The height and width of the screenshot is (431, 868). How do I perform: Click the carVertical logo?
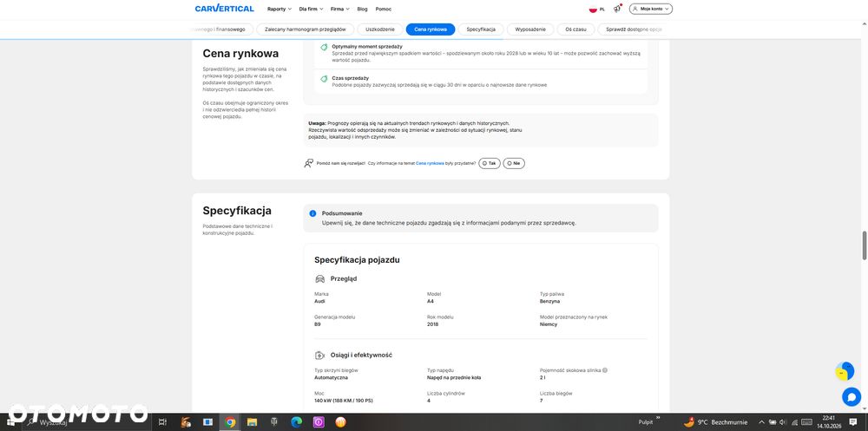(224, 9)
